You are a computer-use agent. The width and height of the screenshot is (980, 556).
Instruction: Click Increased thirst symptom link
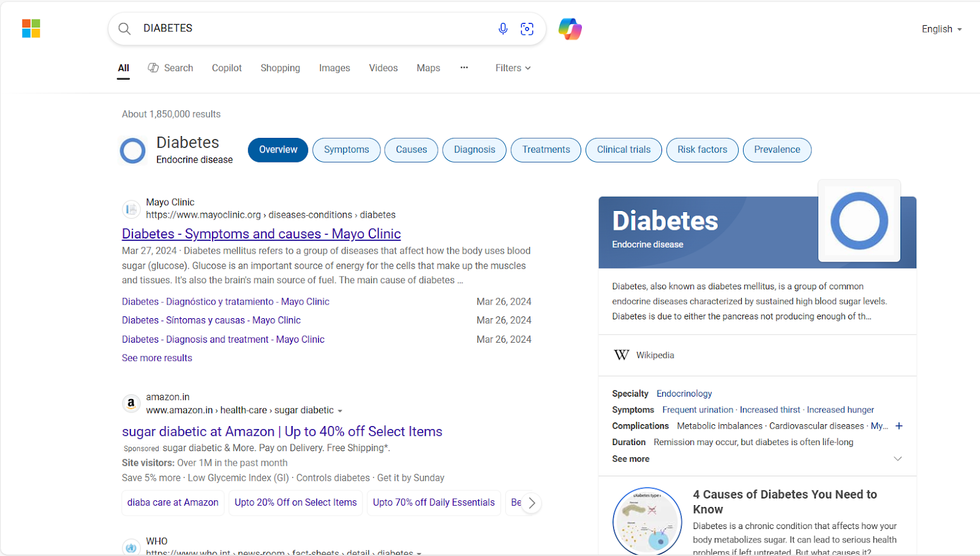(770, 409)
